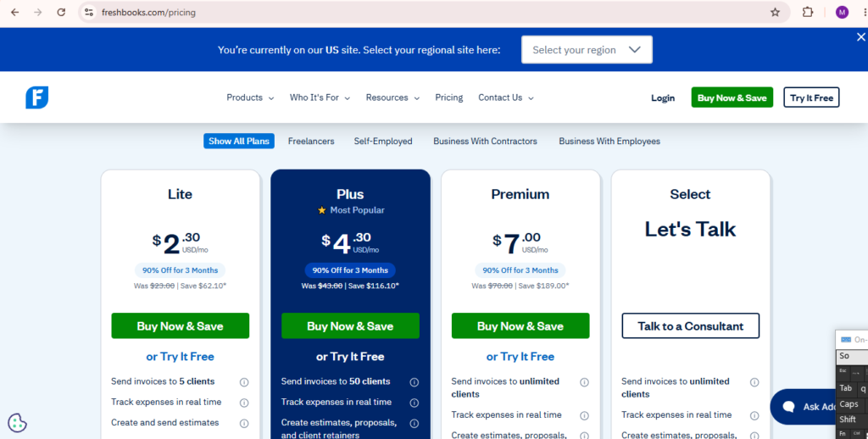Screen dimensions: 868x439
Task: Open the Select your region dropdown
Action: click(x=587, y=50)
